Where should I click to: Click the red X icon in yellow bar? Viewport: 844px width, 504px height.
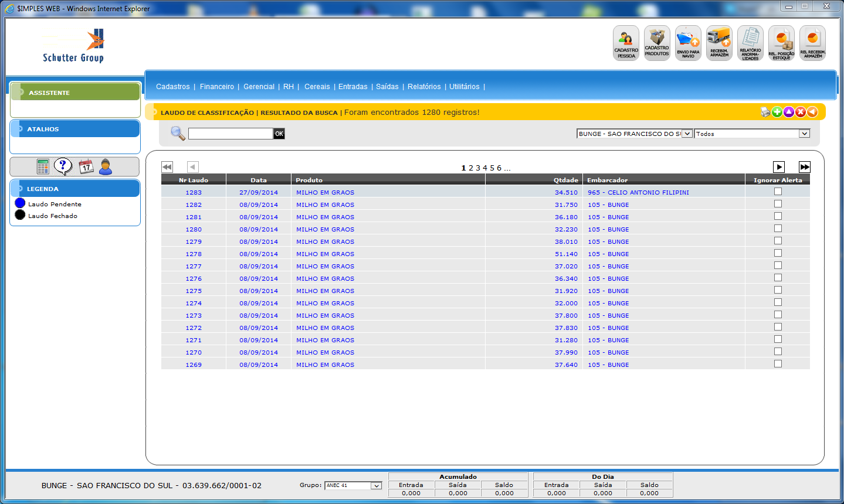coord(801,112)
